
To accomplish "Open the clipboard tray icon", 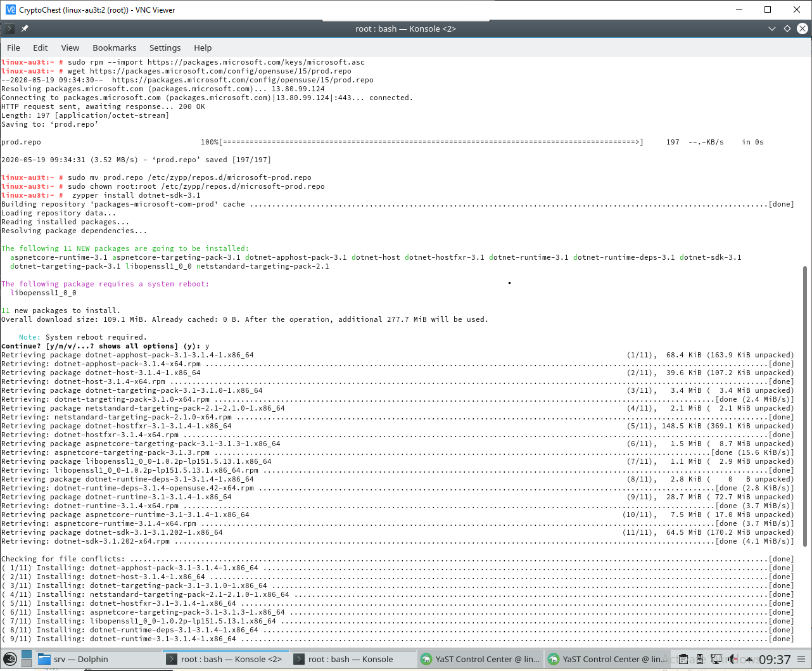I will point(683,659).
